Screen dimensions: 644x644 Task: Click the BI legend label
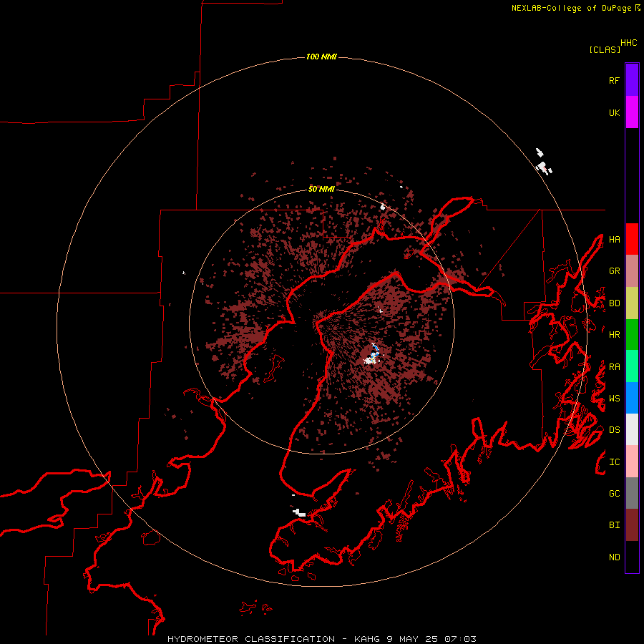coord(614,525)
